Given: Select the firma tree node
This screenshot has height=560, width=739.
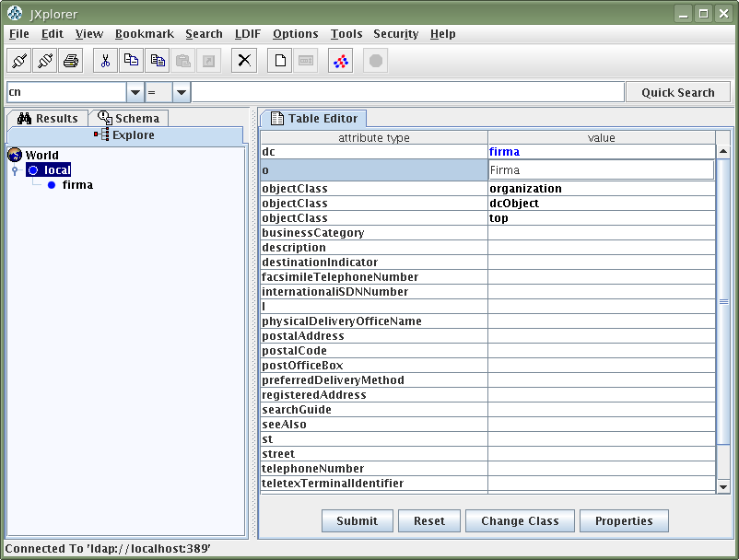Looking at the screenshot, I should 77,185.
